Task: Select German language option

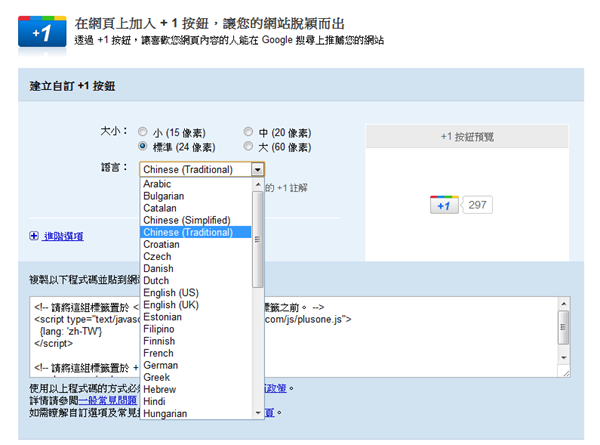Action: point(196,365)
